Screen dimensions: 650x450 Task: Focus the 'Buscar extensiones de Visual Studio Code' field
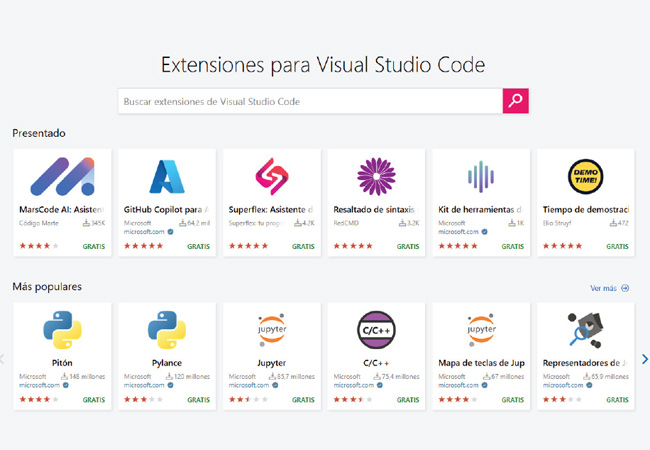tap(310, 101)
